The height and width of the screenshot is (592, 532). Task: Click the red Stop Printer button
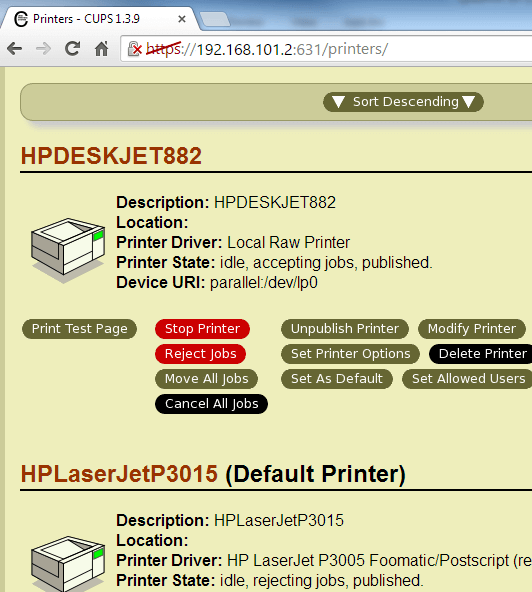(x=202, y=329)
